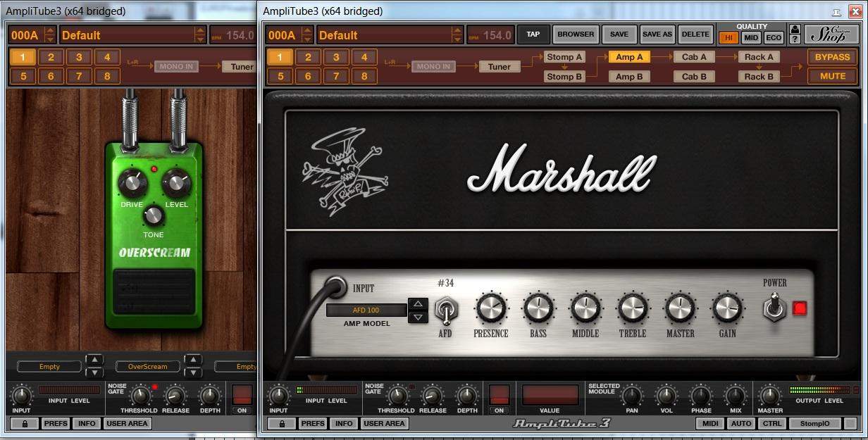The height and width of the screenshot is (440, 868).
Task: Click the lock icon in right window
Action: click(x=281, y=423)
